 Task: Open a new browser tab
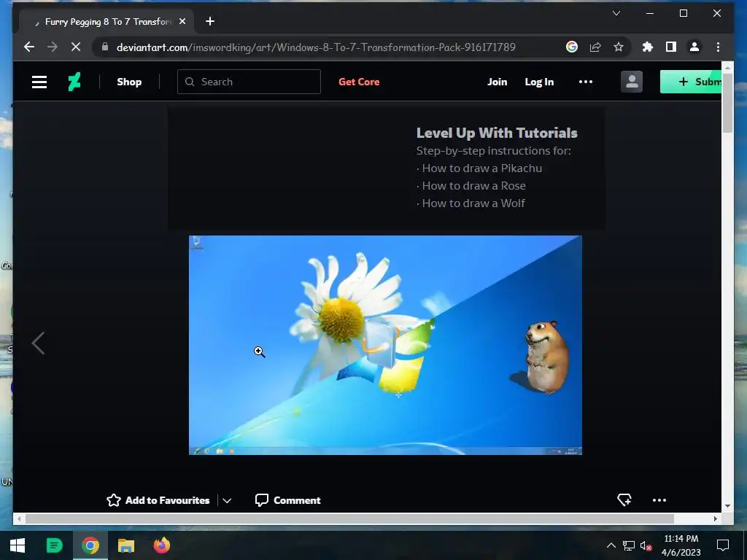pos(209,21)
